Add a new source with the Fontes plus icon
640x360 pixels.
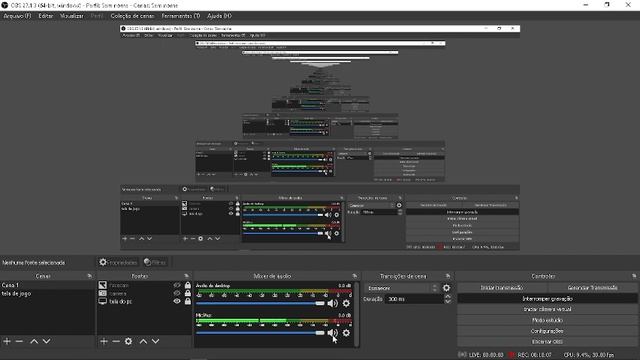point(104,341)
